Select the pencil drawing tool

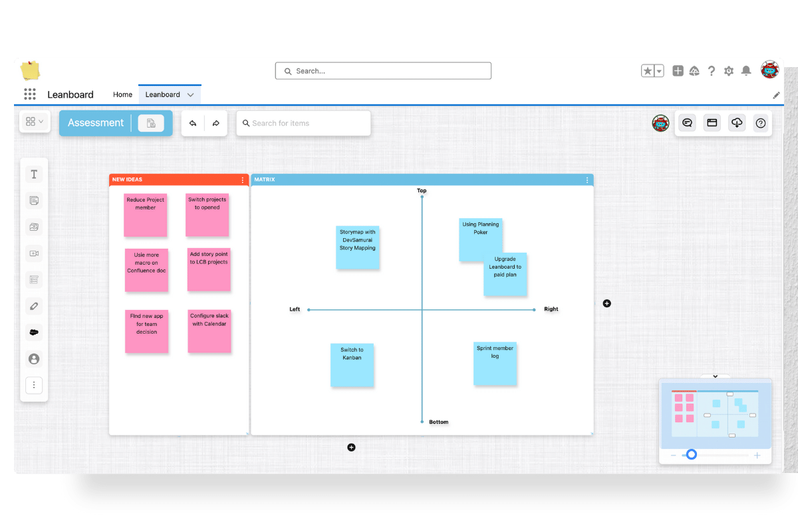(34, 305)
